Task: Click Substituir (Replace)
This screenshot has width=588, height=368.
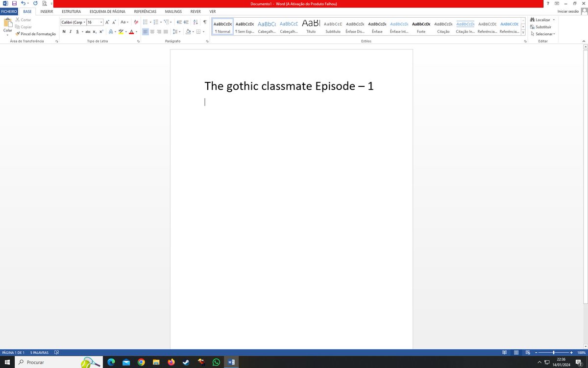Action: pyautogui.click(x=541, y=27)
